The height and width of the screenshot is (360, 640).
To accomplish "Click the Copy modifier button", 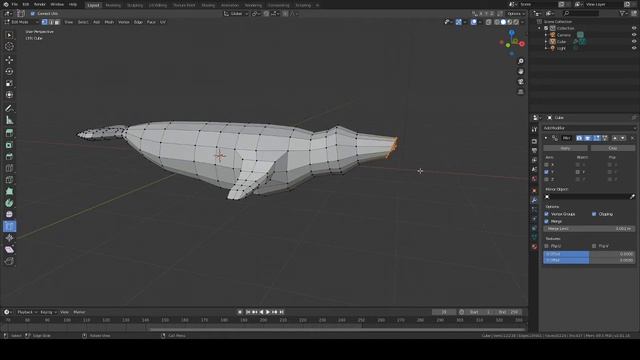I will coord(613,148).
